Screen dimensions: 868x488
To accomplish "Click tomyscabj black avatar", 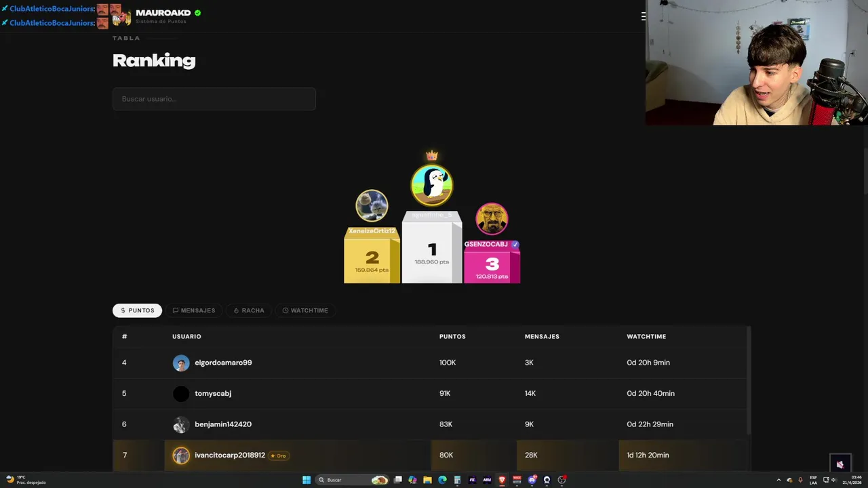I will coord(181,394).
